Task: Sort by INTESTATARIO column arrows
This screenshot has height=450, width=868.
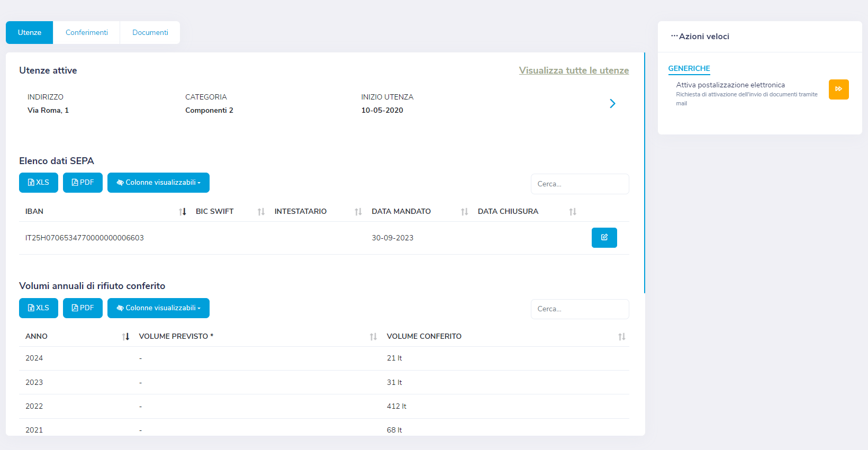Action: pyautogui.click(x=358, y=212)
